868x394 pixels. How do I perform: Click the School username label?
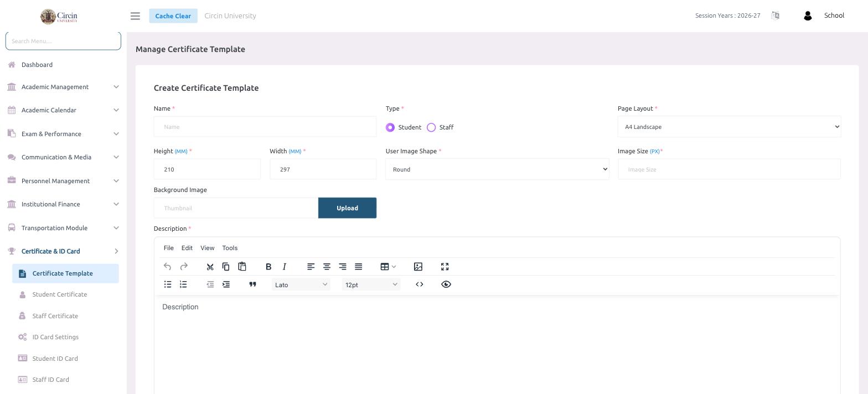(x=834, y=15)
